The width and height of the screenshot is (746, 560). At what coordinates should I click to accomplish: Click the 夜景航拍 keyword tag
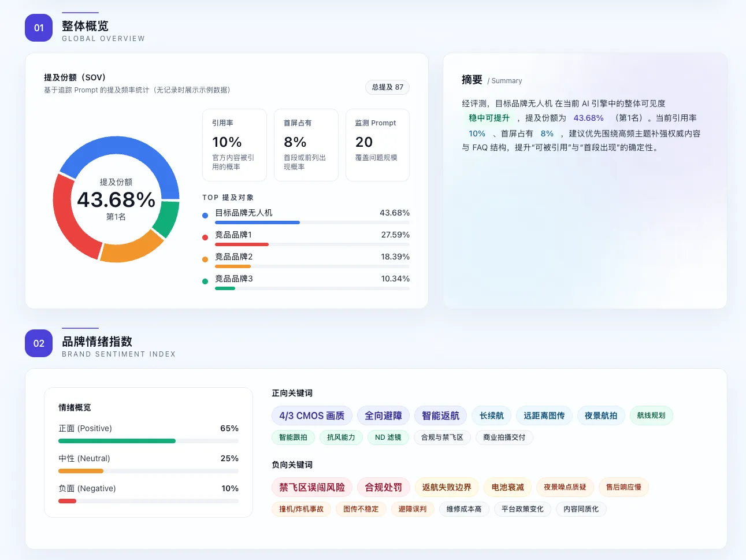pyautogui.click(x=601, y=416)
